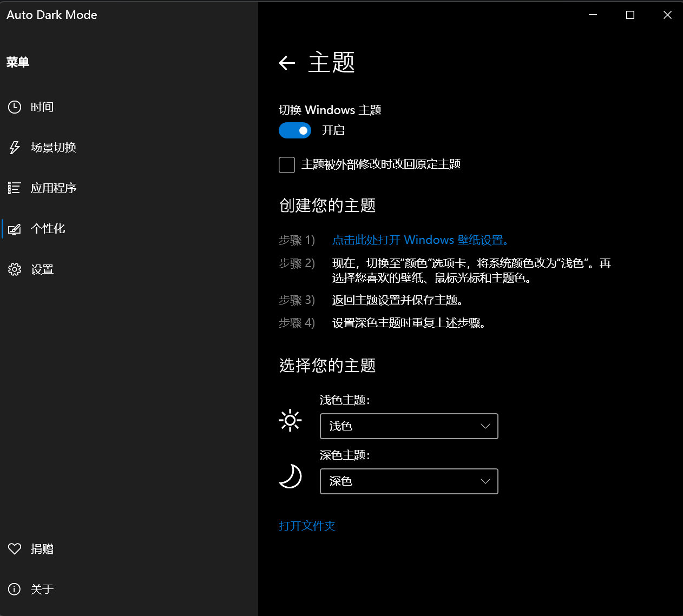
Task: Click step text 设置深色主题时重复上述步骤
Action: [x=409, y=323]
